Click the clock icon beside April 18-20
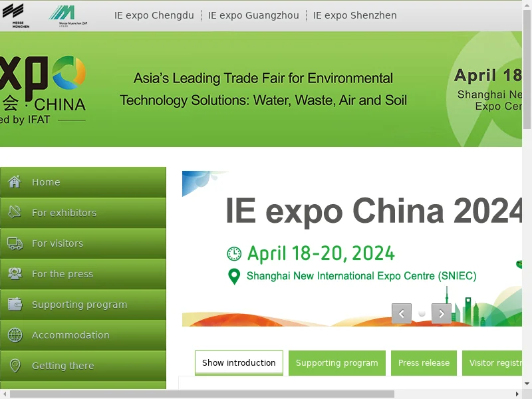Viewport: 532px width, 399px height. (x=234, y=254)
